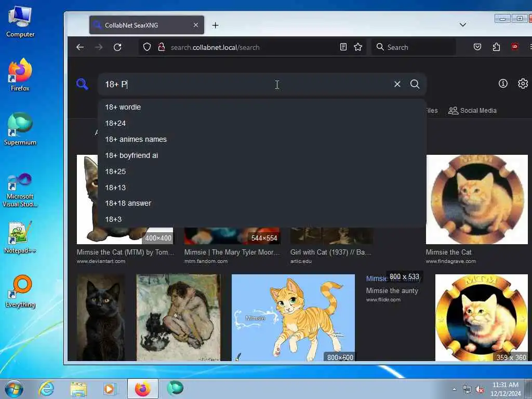Click the uBlock Origin toolbar icon
The image size is (532, 399).
(515, 46)
